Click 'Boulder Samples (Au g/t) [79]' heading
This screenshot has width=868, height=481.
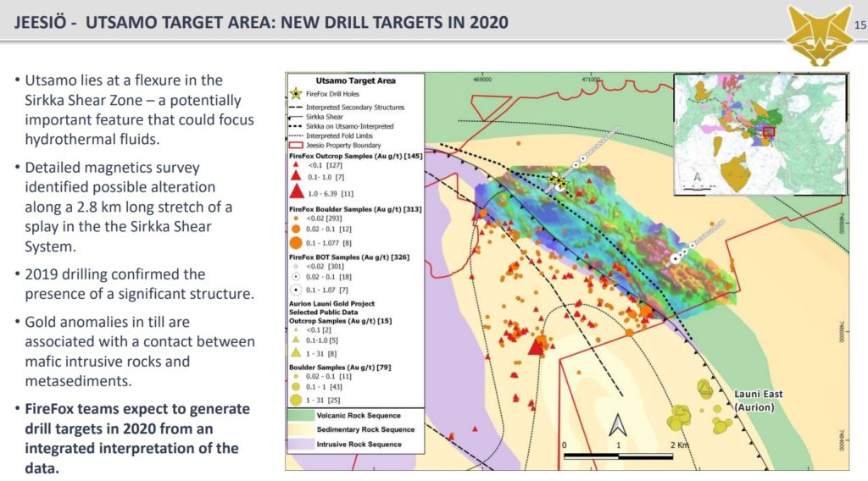click(x=340, y=368)
